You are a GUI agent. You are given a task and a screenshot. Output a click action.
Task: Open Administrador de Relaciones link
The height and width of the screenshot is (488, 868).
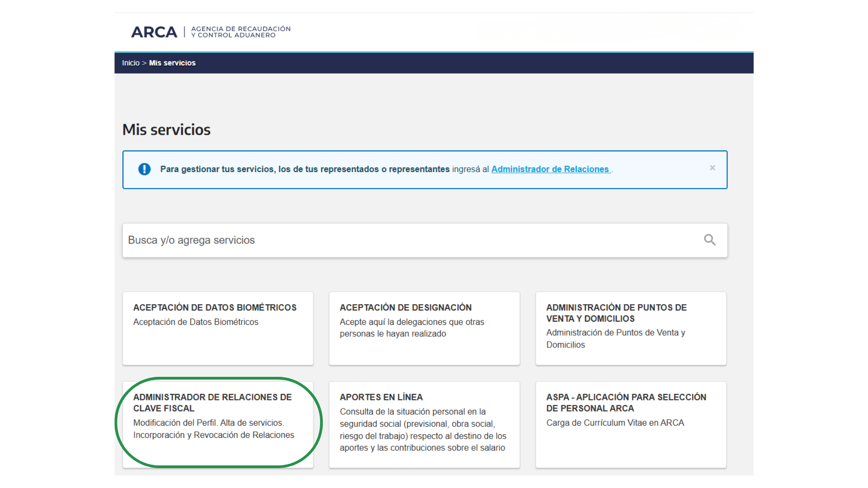(550, 169)
